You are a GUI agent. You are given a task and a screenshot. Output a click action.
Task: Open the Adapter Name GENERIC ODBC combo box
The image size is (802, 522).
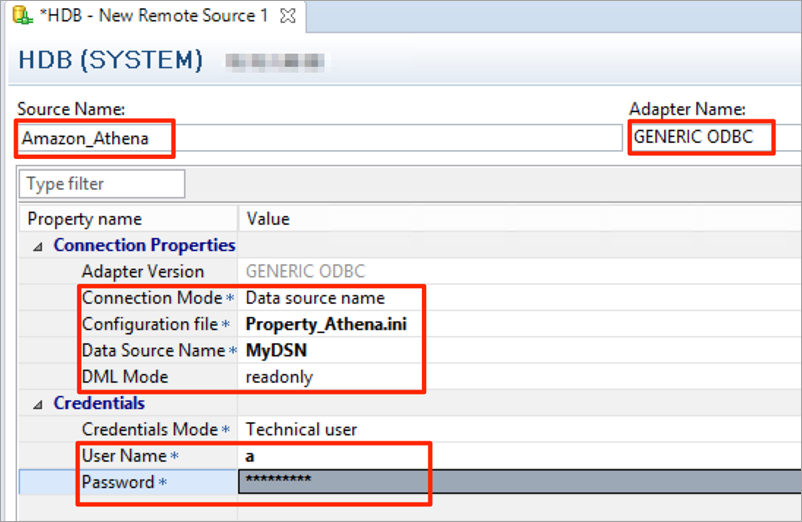(x=715, y=137)
